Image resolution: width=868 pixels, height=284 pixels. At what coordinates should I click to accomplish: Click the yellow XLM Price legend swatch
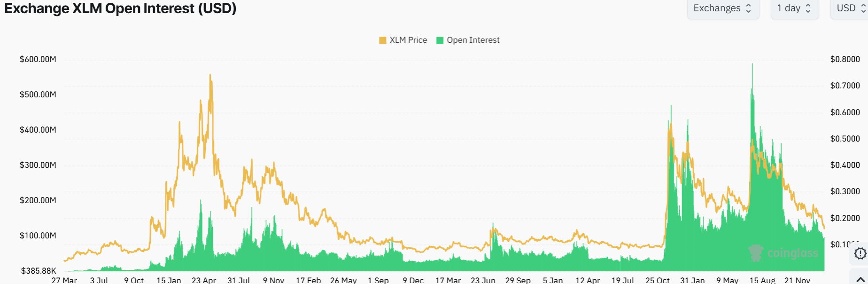click(x=382, y=40)
